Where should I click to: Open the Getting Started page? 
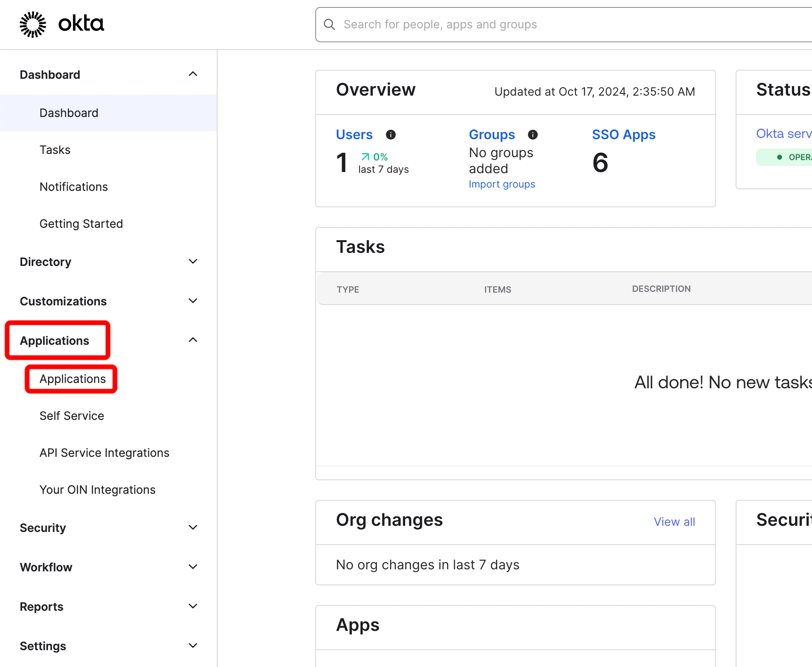click(81, 224)
